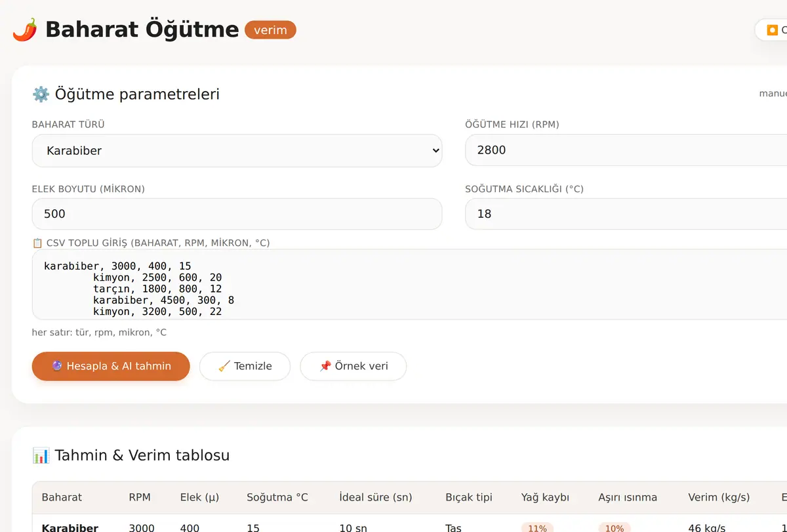Click the Öğütme Hızı RPM field

pos(626,150)
